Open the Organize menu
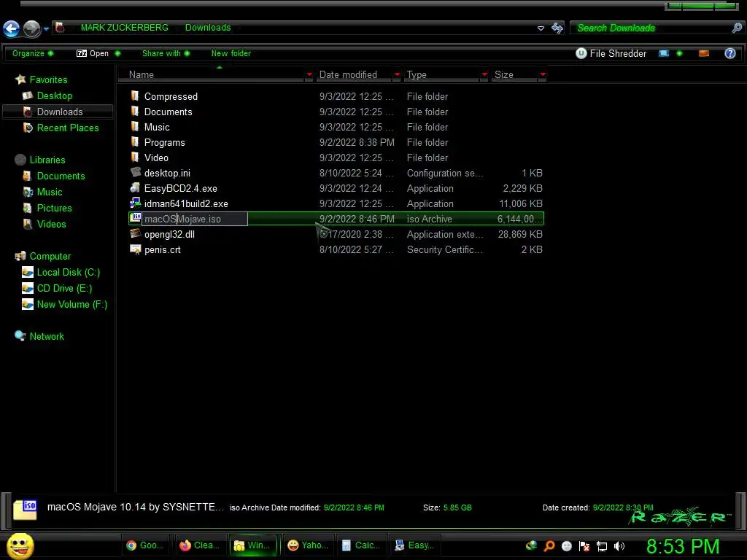Screen dimensions: 747x560 32,53
